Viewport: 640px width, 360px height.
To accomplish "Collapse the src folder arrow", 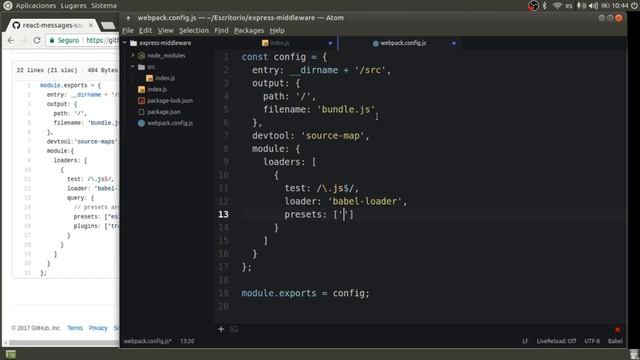I will 133,67.
